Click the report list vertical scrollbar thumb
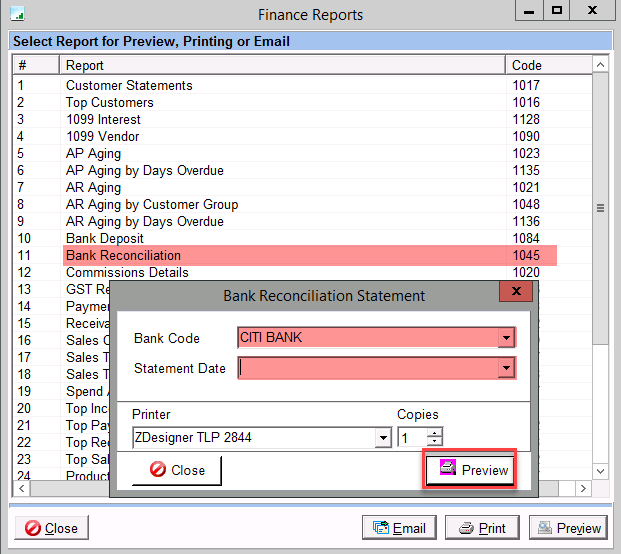 click(600, 208)
